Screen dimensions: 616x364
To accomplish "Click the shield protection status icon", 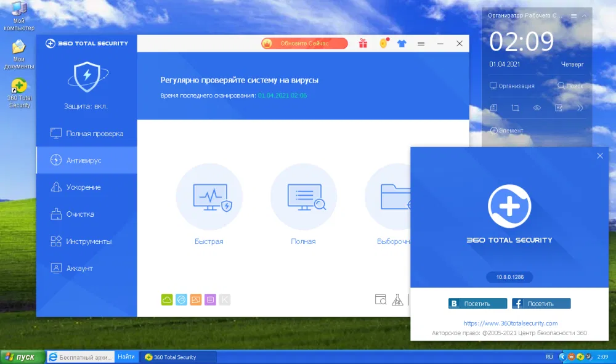I will pos(87,77).
